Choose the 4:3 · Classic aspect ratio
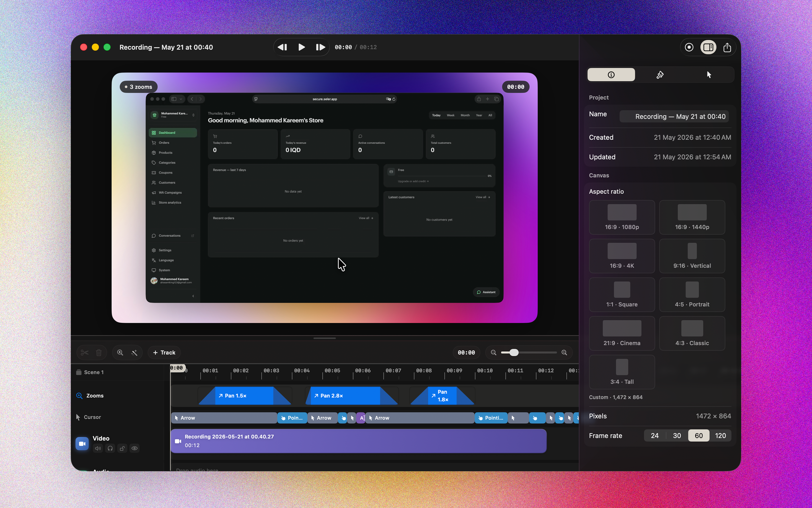 click(x=692, y=333)
